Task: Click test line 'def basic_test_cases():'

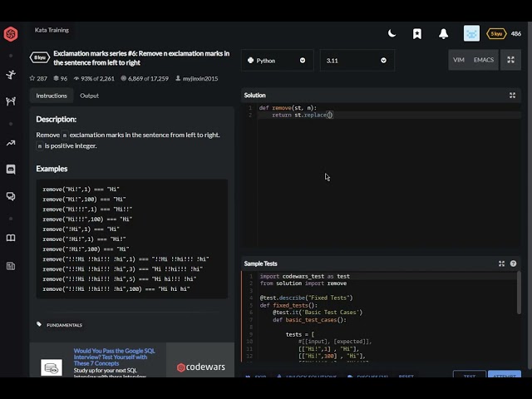Action: 309,320
